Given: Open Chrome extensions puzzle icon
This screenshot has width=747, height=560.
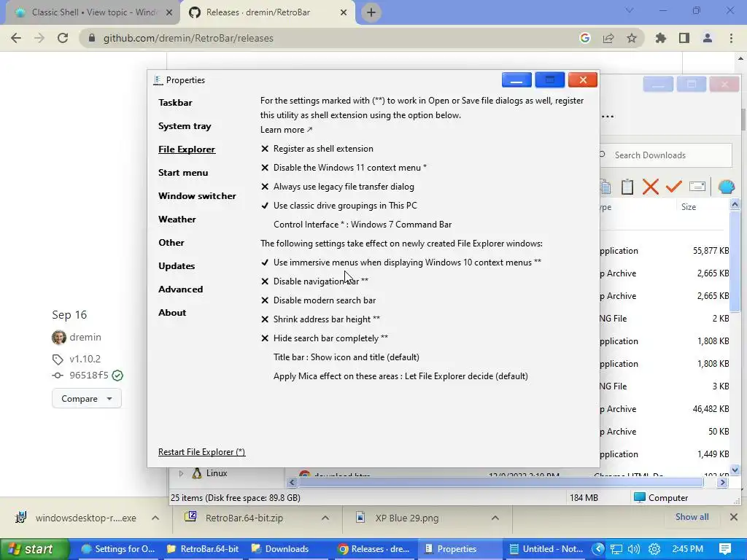Looking at the screenshot, I should pyautogui.click(x=660, y=38).
